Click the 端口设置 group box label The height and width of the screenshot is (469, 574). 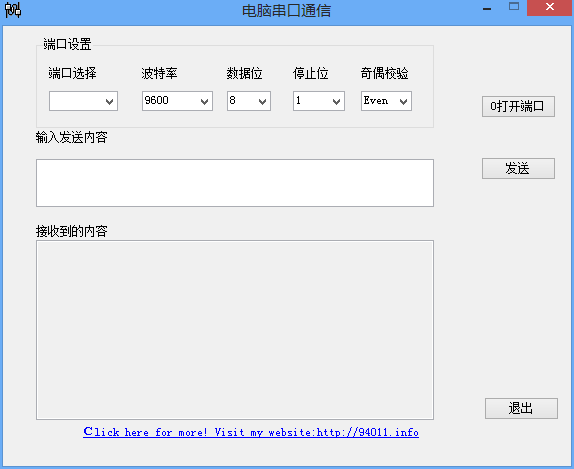[x=67, y=44]
